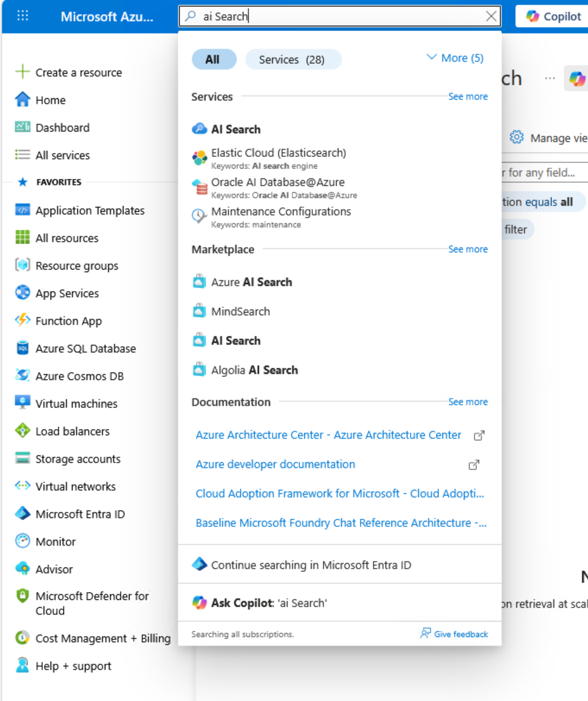588x701 pixels.
Task: Click the Home house icon in sidebar
Action: pyautogui.click(x=22, y=99)
